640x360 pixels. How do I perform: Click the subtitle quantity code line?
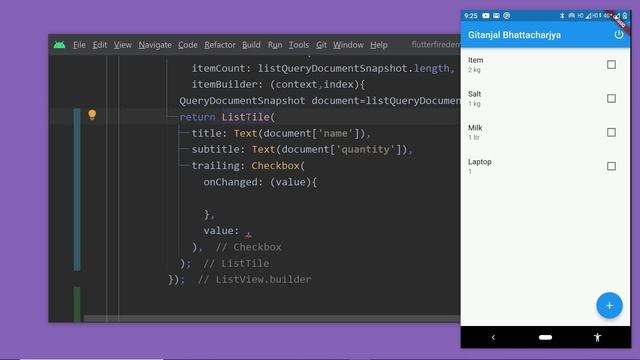point(302,149)
